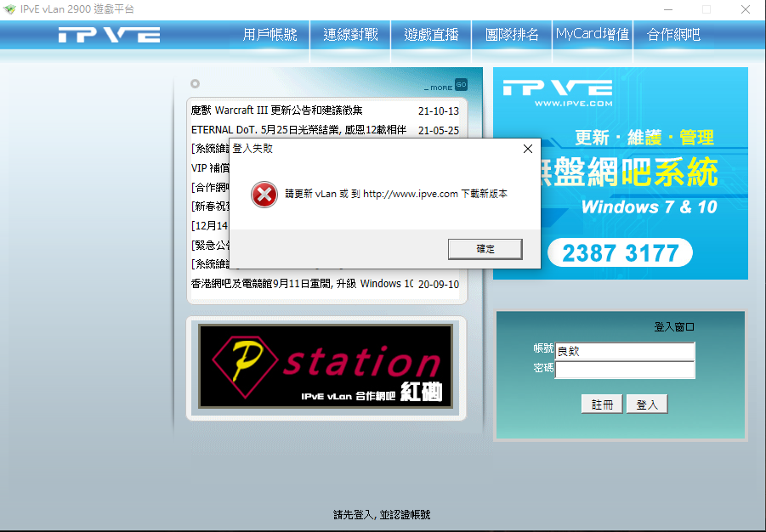The height and width of the screenshot is (532, 766).
Task: Open the 連線對戰 menu tab
Action: 350,35
